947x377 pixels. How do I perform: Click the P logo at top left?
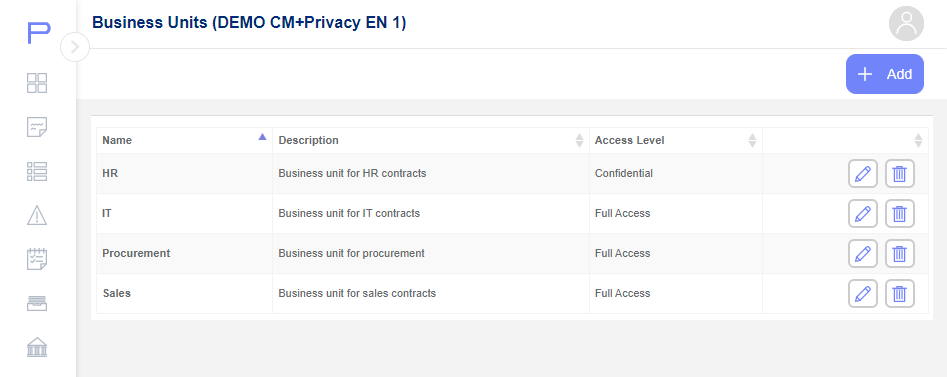coord(39,33)
